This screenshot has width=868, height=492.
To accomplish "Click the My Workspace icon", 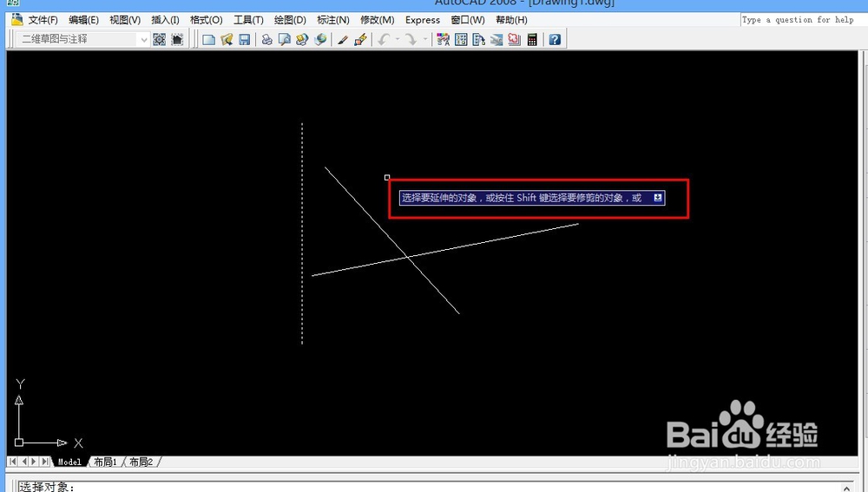I will click(x=177, y=39).
